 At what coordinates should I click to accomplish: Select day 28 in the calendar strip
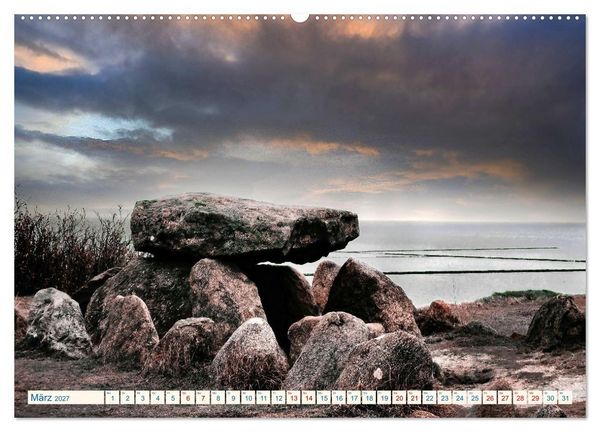520,397
